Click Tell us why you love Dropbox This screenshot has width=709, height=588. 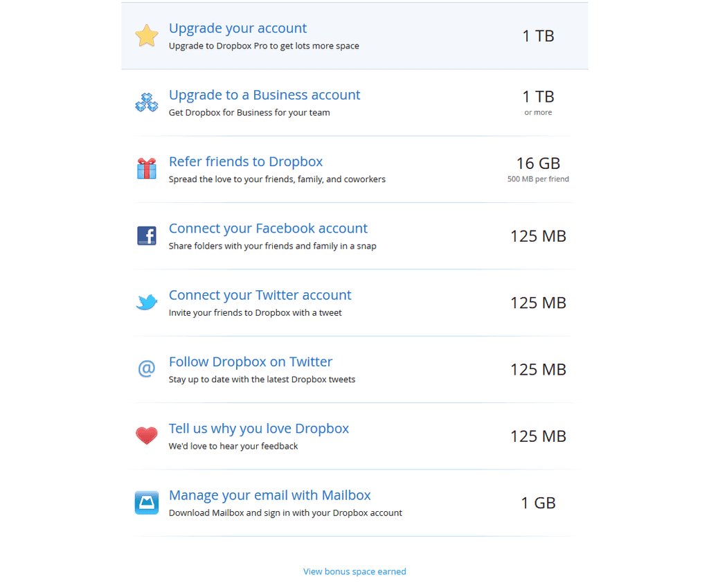(x=259, y=428)
